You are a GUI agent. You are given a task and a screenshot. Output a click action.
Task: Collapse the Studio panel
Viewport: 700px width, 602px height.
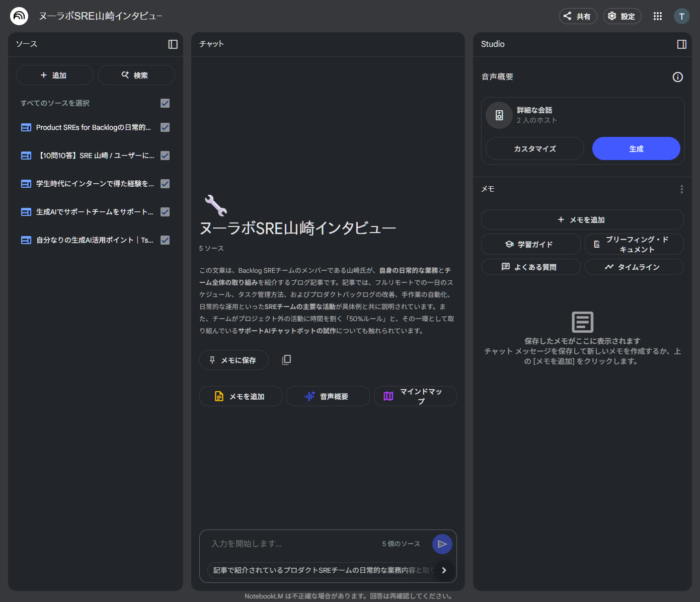pos(682,44)
